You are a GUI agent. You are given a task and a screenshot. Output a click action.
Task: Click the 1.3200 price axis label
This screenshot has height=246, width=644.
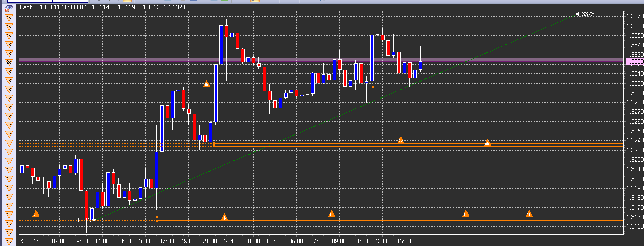click(x=635, y=179)
